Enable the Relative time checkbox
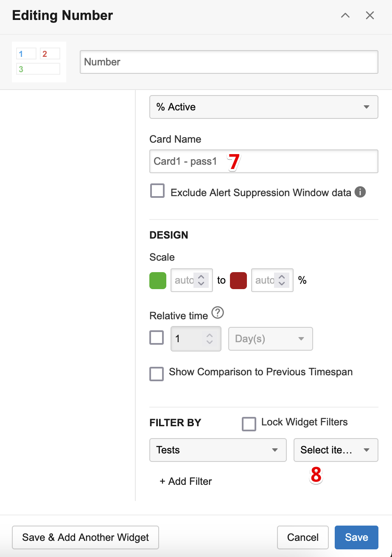The height and width of the screenshot is (557, 392). [x=157, y=338]
